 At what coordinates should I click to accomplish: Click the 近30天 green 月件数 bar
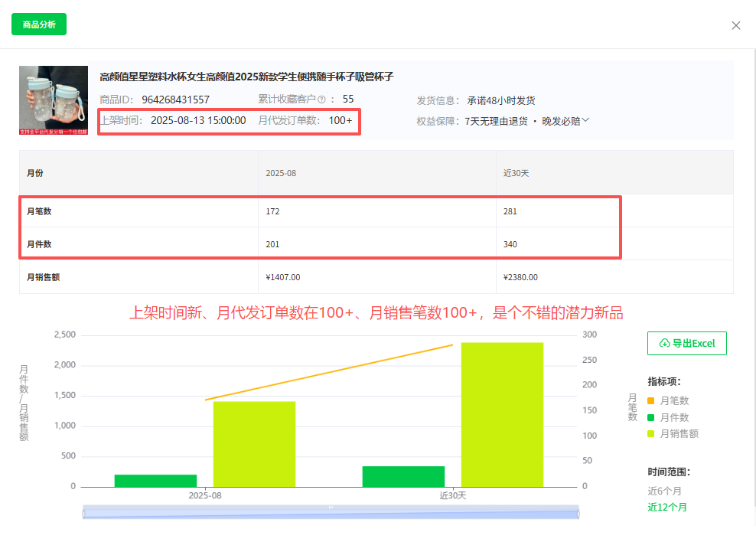(403, 476)
